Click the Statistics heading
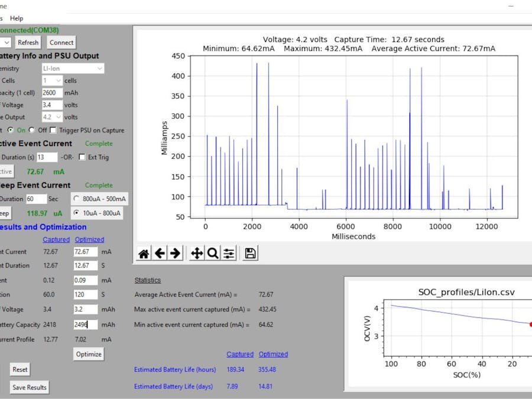Image resolution: width=532 pixels, height=399 pixels. coord(148,280)
